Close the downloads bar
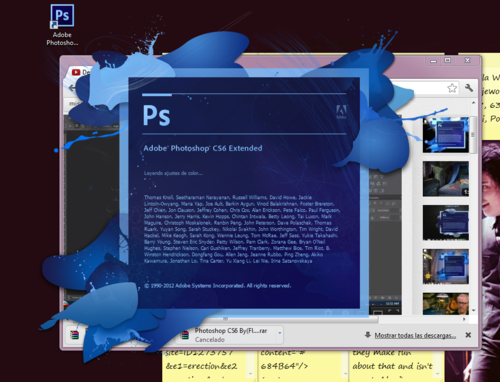The width and height of the screenshot is (500, 382). (468, 335)
